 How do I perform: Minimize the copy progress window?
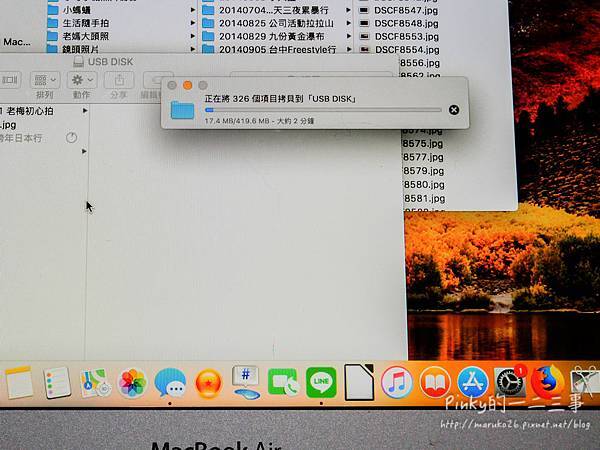[188, 85]
